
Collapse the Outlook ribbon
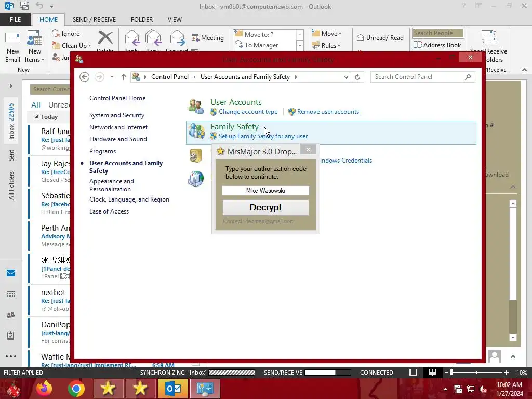(525, 70)
